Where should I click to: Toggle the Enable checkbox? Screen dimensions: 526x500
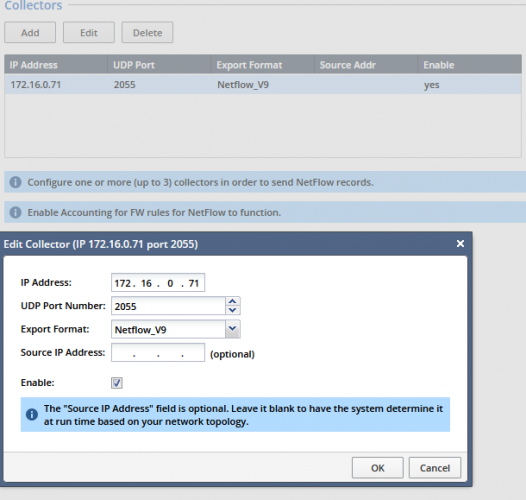117,383
